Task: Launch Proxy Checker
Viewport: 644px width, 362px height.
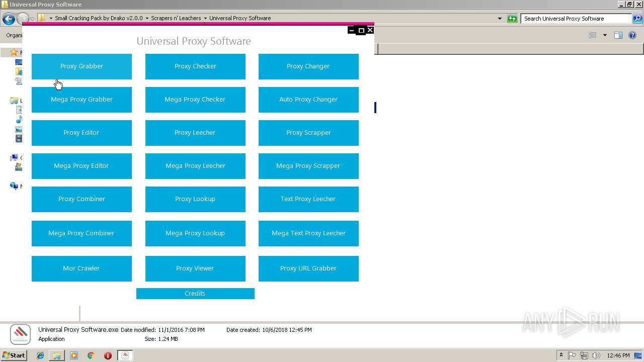Action: tap(195, 66)
